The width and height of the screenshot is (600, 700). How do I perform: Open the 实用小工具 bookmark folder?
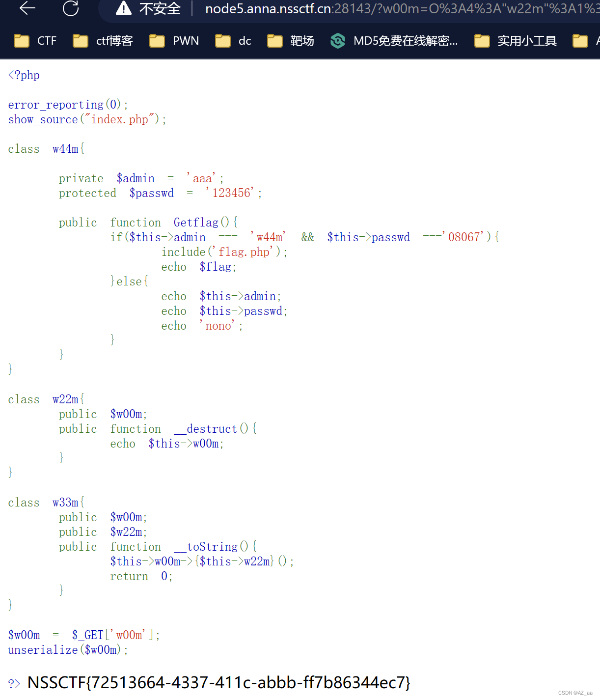coord(515,41)
